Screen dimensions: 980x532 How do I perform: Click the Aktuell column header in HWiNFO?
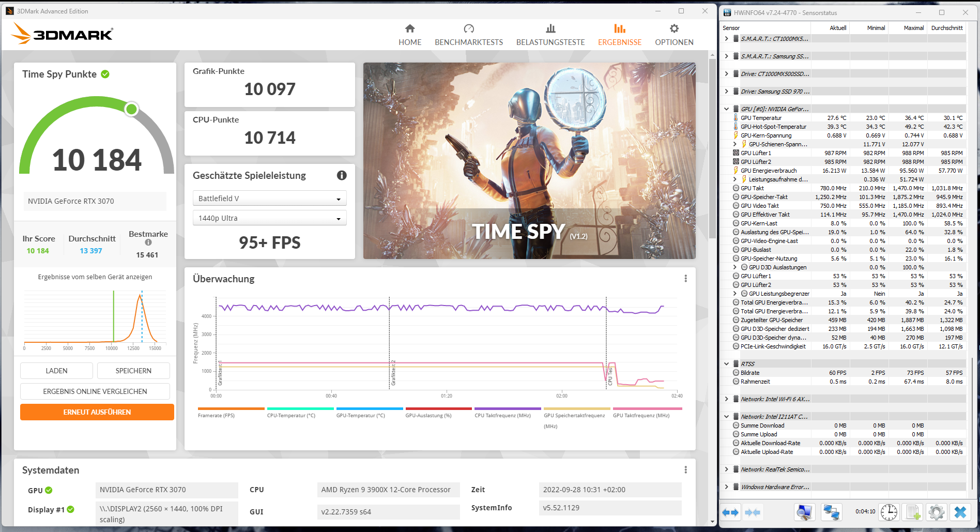(x=830, y=28)
